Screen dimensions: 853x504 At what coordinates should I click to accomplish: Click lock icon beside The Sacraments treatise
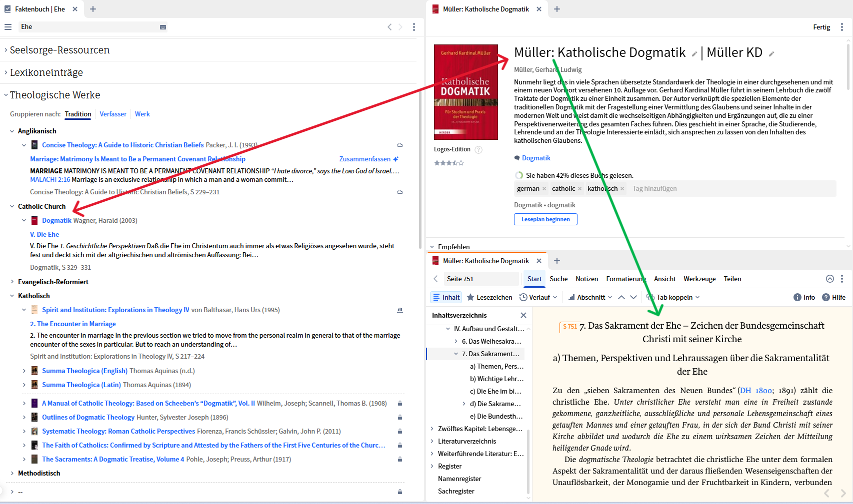pyautogui.click(x=400, y=459)
